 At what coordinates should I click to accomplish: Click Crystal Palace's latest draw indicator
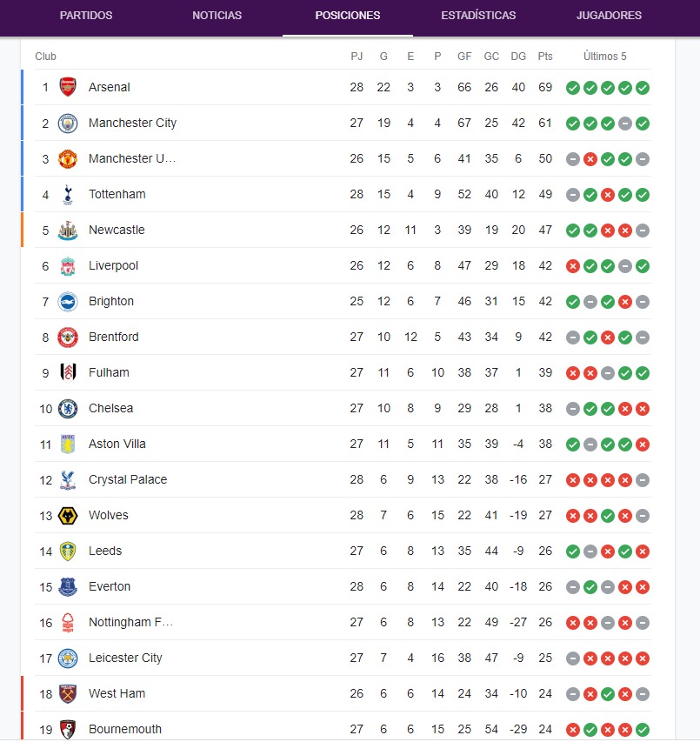tap(643, 480)
